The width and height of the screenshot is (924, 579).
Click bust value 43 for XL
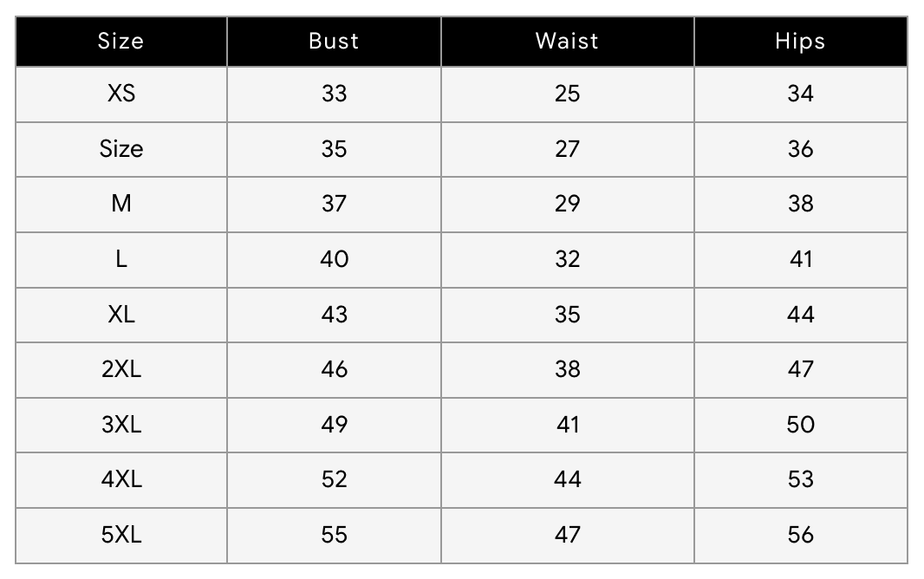334,315
